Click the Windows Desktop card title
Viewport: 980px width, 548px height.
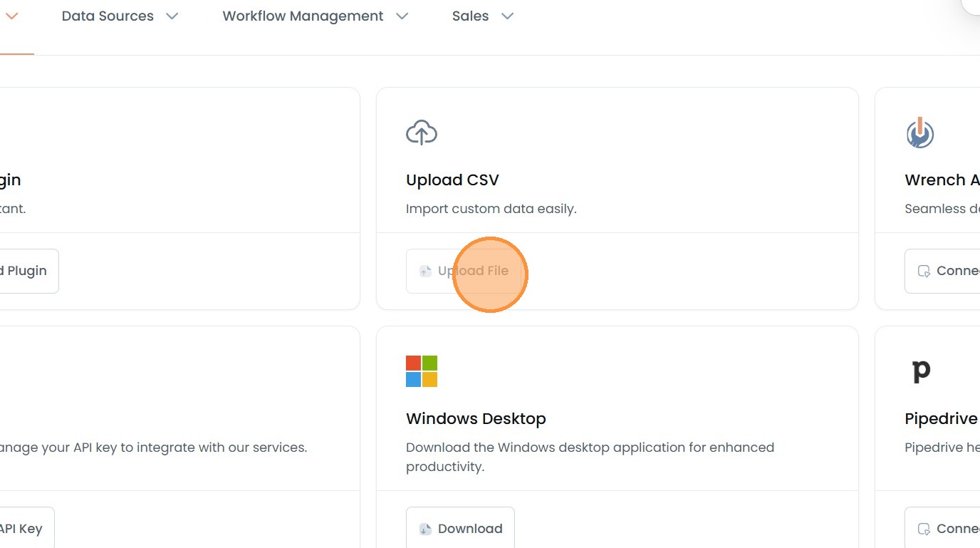[x=476, y=418]
